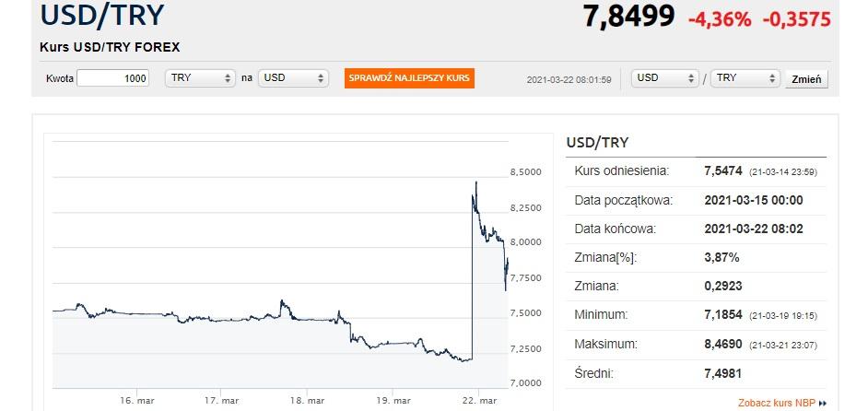Open the USD dropdown left of the slash
Screen dimensions: 868x411
tap(663, 78)
